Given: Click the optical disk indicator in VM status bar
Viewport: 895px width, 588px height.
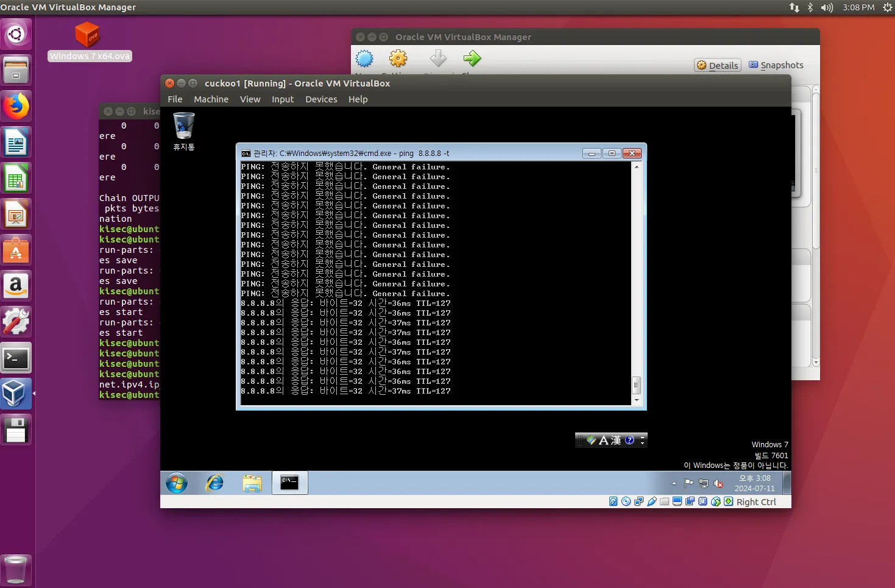Looking at the screenshot, I should tap(626, 501).
